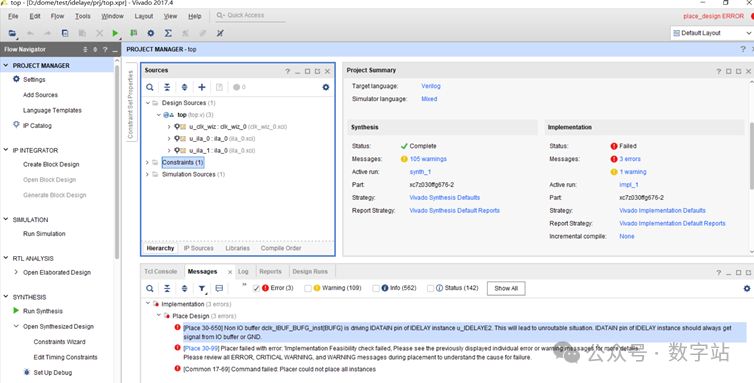This screenshot has width=754, height=383.
Task: Open IP Catalog in Flow Navigator
Action: pyautogui.click(x=37, y=126)
